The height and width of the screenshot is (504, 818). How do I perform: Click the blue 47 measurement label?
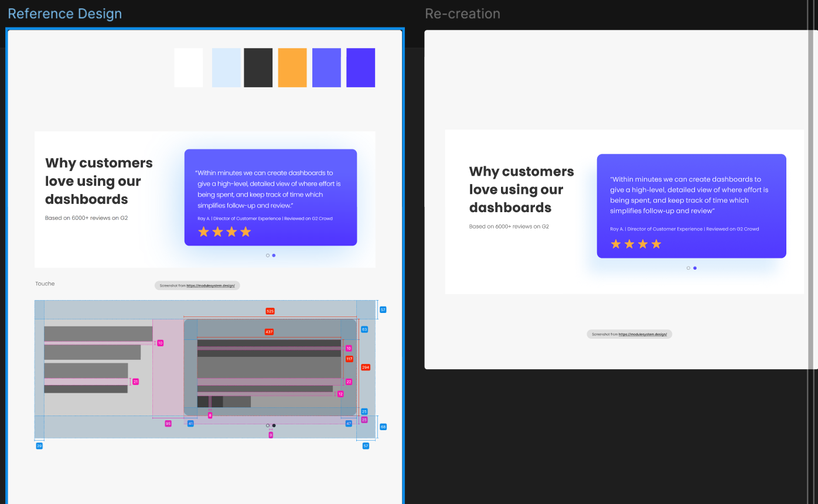349,423
